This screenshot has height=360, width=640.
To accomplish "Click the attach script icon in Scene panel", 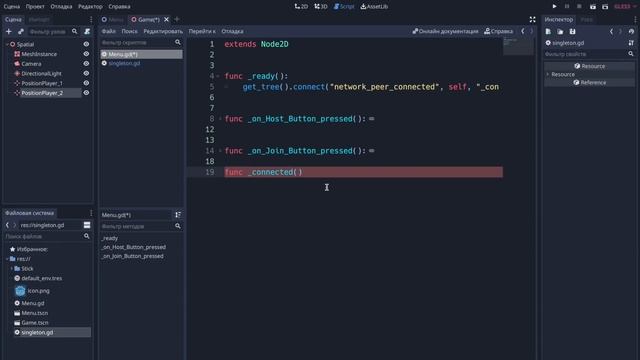I will coord(87,31).
